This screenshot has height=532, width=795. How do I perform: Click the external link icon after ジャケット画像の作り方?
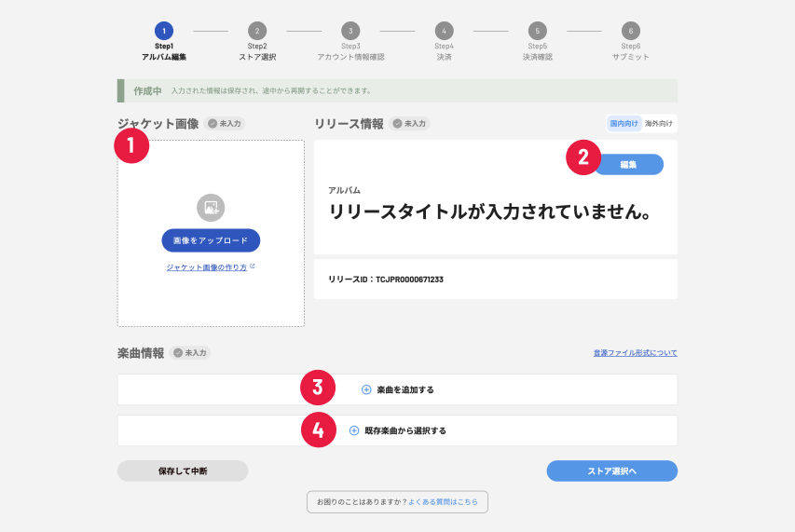tap(253, 266)
